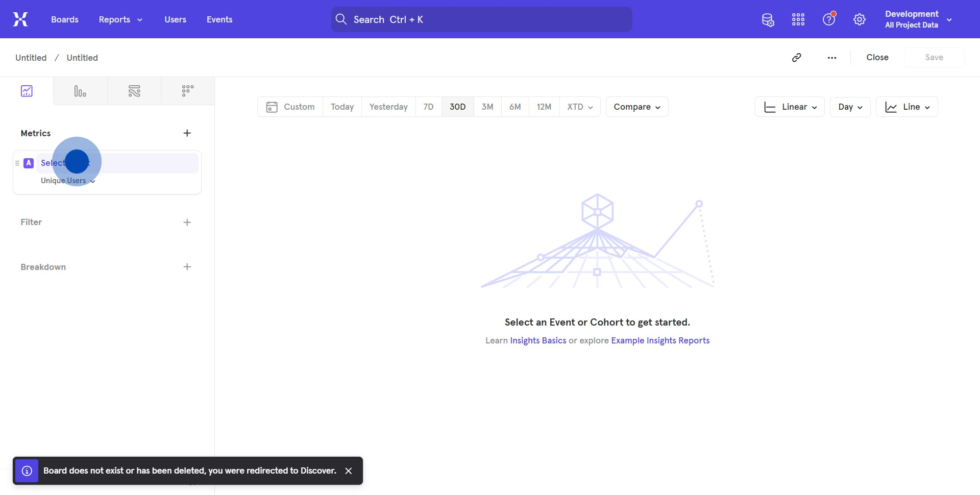Open the Reports menu
The image size is (980, 495).
tap(120, 19)
